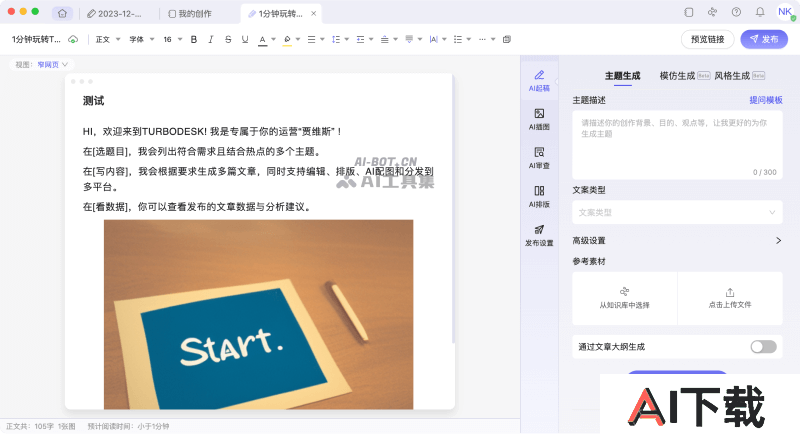Screen dimensions: 800x434
Task: Open the AI起稿 sidebar panel
Action: point(539,81)
